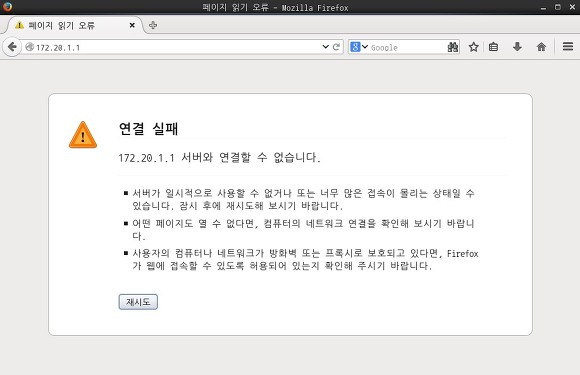Click the '172.20.1.1 서버와 연결할 수 없습니다' text
This screenshot has height=375, width=580.
coord(219,158)
